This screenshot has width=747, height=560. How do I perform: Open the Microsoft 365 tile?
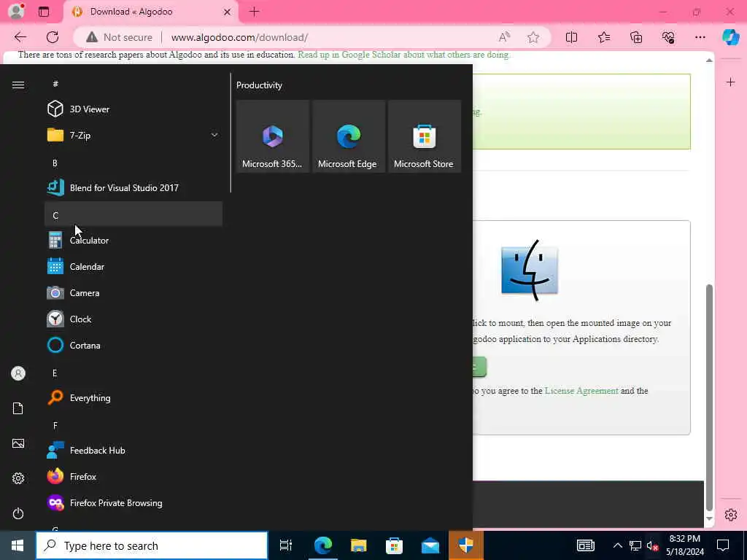[x=273, y=136]
